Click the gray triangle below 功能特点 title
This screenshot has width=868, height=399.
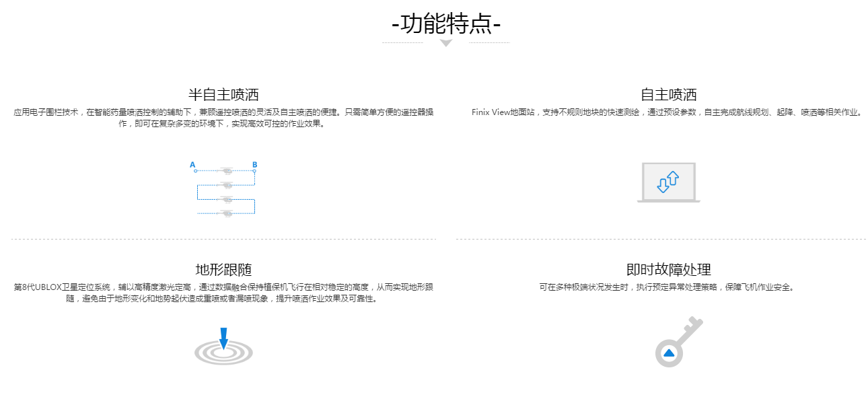pyautogui.click(x=445, y=43)
